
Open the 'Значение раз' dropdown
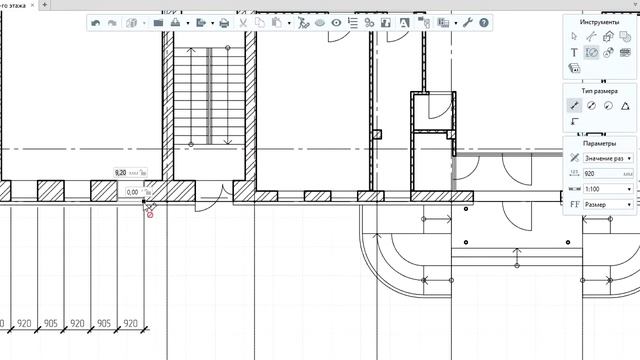[x=608, y=158]
